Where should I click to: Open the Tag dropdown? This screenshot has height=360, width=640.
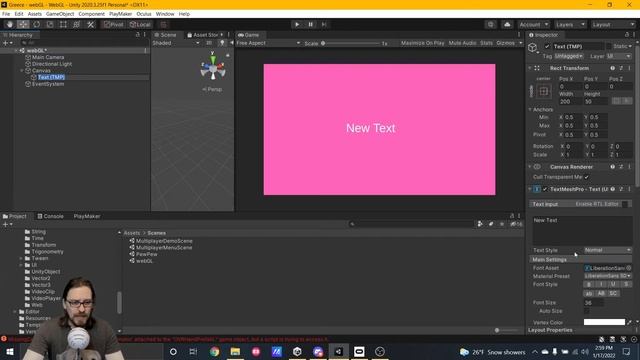coord(569,56)
